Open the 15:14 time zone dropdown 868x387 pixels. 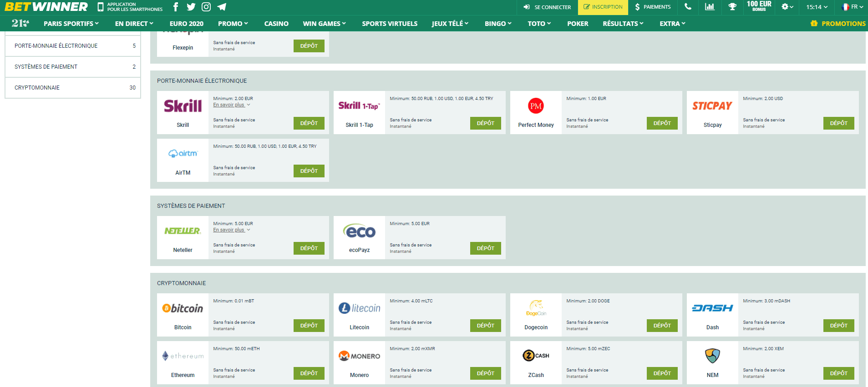pos(817,7)
